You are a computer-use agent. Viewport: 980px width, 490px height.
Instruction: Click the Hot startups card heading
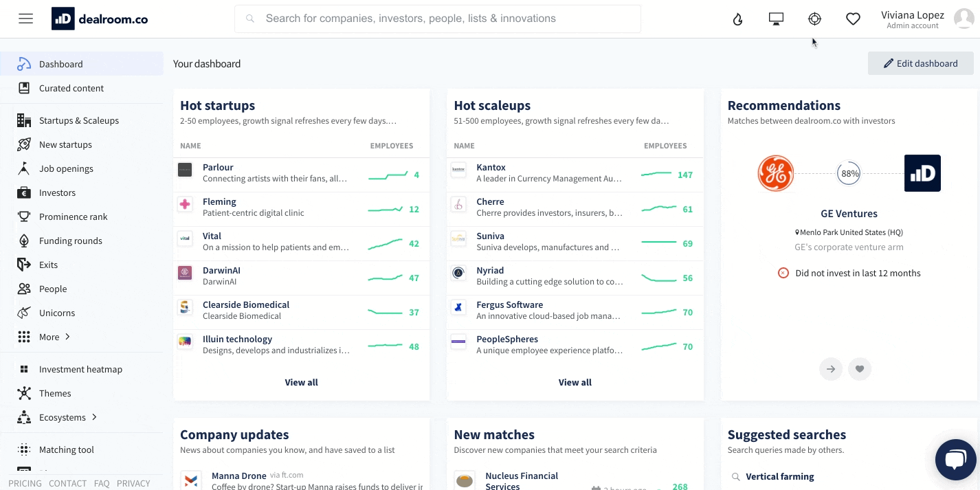tap(217, 105)
